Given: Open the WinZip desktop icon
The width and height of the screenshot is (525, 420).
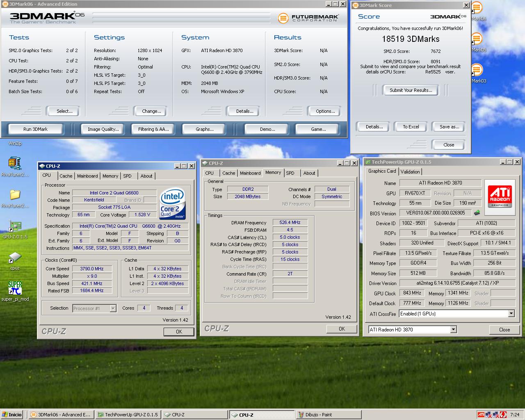Looking at the screenshot, I should click(x=15, y=143).
